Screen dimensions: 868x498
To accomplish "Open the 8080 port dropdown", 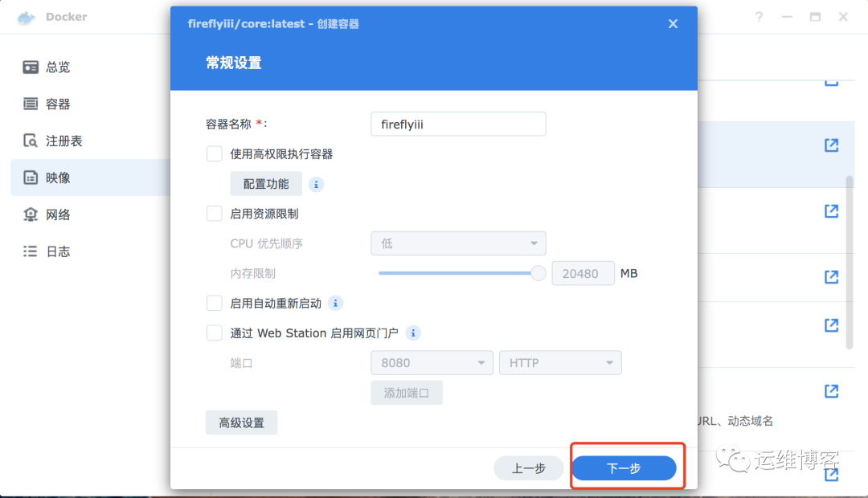I will click(432, 363).
